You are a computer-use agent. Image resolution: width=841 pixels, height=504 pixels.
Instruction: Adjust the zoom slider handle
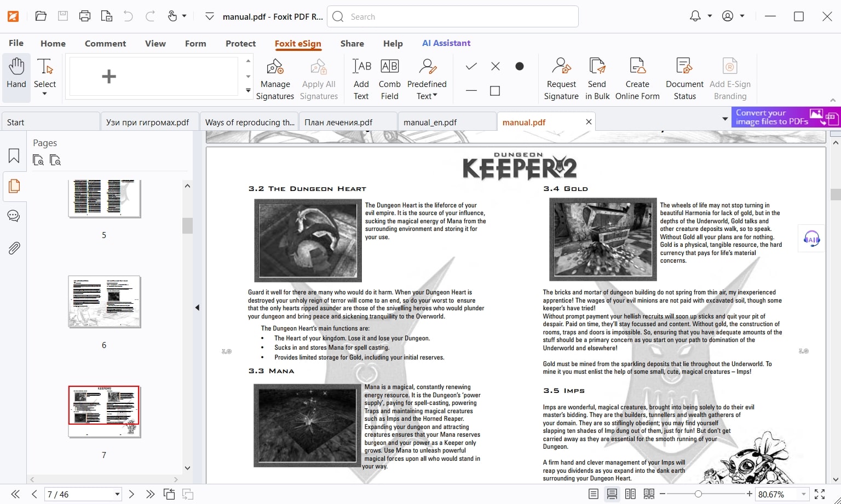(698, 494)
